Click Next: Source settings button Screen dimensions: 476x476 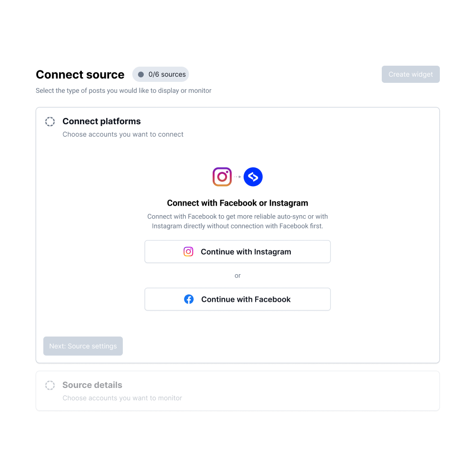coord(83,346)
